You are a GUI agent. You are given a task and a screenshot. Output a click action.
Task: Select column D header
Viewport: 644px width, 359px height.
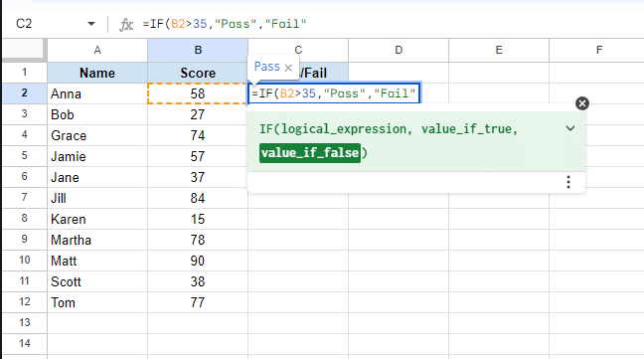pos(399,50)
